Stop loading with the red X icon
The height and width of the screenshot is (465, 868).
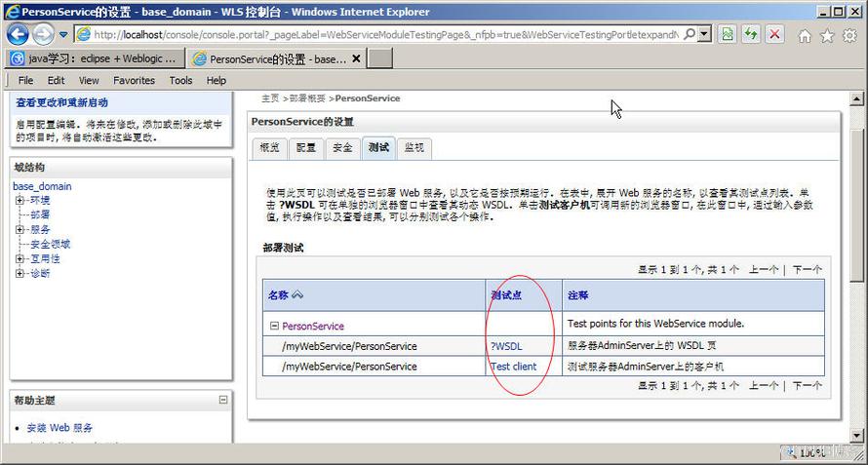774,35
